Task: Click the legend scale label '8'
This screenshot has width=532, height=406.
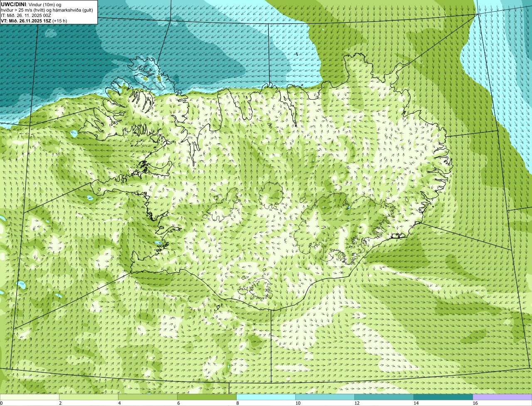Action: tap(238, 403)
